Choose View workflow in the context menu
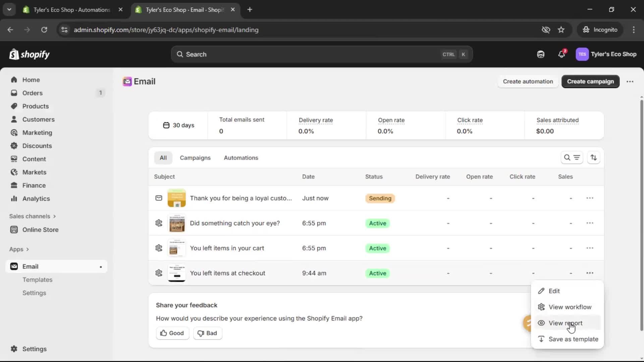 pos(568,307)
